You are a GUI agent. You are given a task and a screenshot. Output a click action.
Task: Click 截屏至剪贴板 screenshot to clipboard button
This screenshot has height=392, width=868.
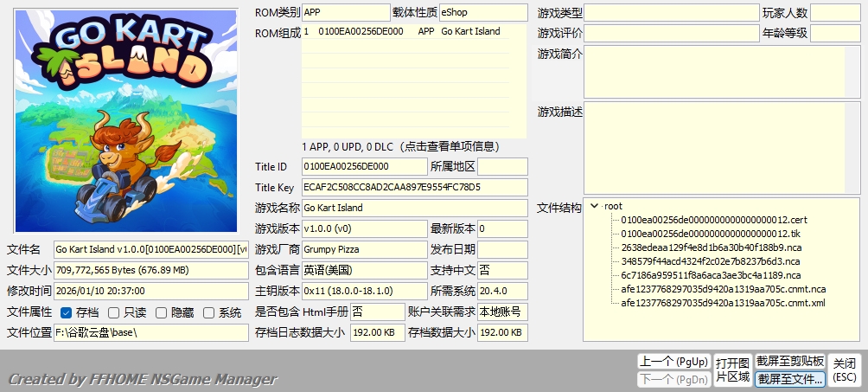click(789, 362)
